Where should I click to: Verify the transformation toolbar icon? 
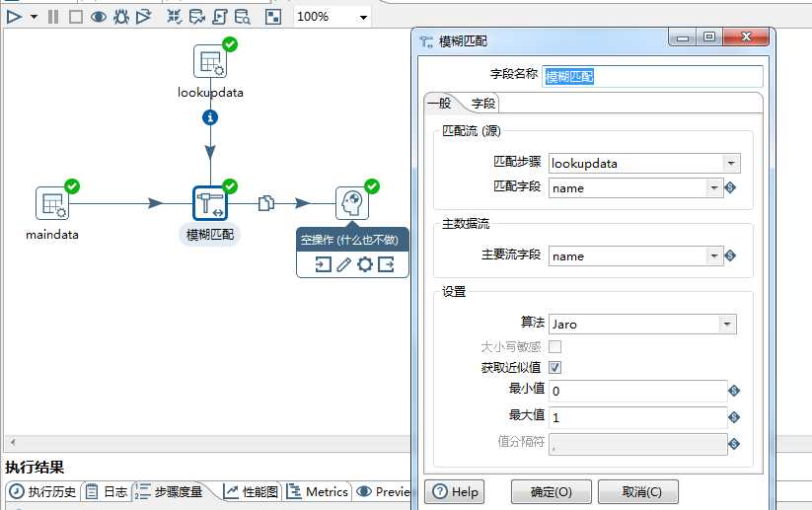click(x=174, y=17)
